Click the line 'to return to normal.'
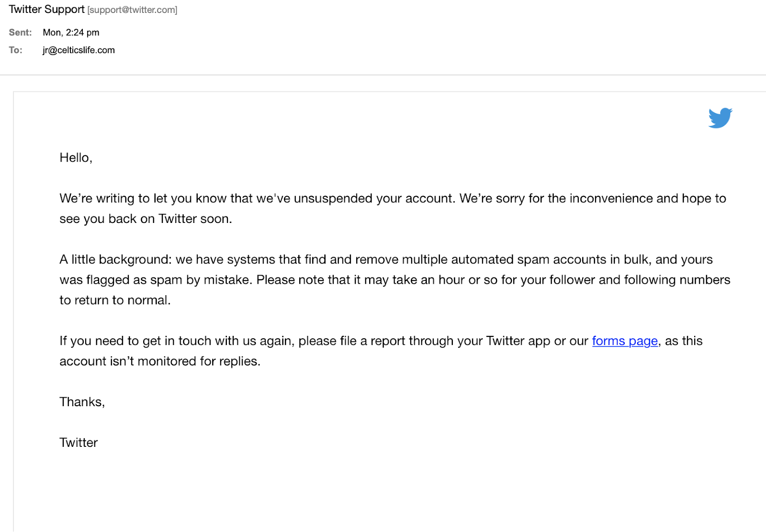The height and width of the screenshot is (532, 766). (x=115, y=300)
